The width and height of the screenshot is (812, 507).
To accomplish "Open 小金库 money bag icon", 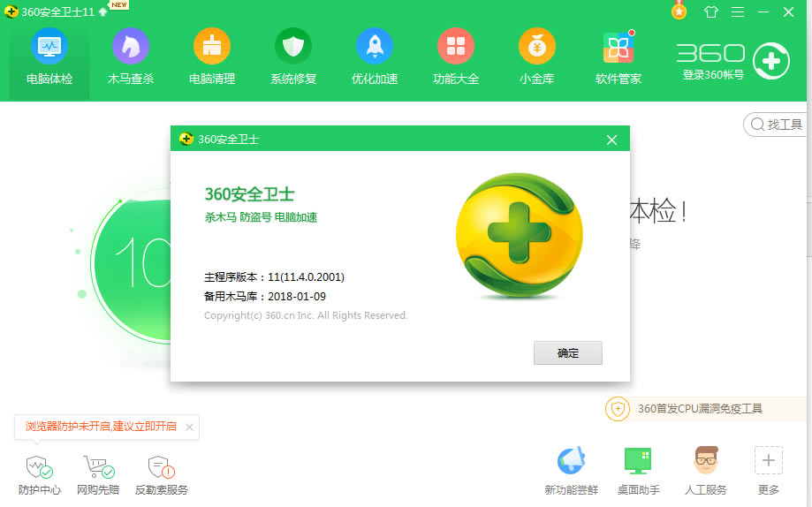I will [537, 57].
